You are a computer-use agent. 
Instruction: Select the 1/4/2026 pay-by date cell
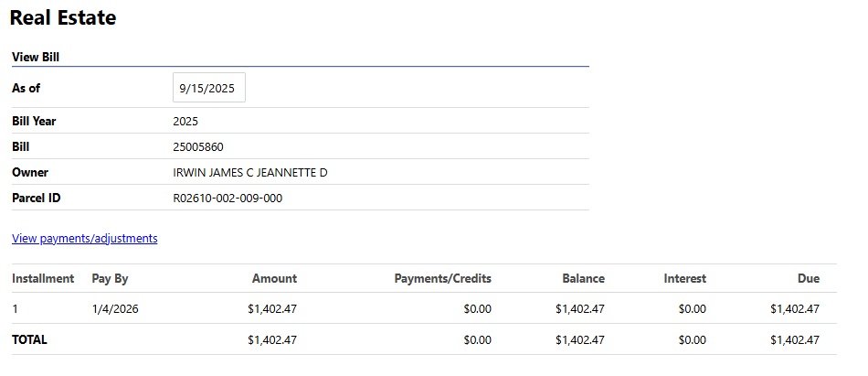[116, 309]
